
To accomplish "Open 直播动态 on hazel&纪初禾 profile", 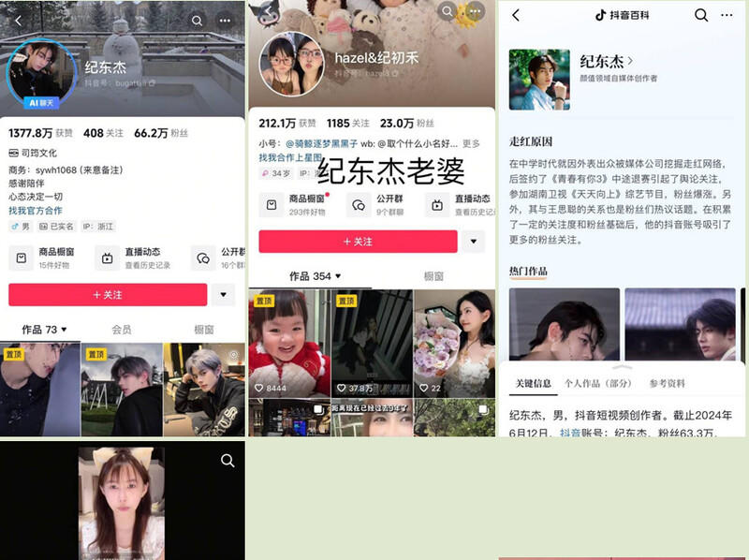I will tap(460, 204).
